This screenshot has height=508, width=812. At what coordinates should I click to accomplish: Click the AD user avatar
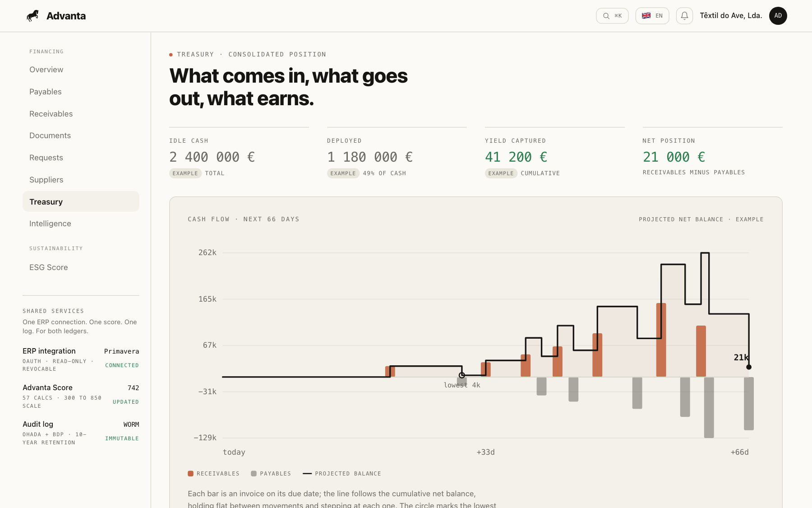pyautogui.click(x=778, y=16)
